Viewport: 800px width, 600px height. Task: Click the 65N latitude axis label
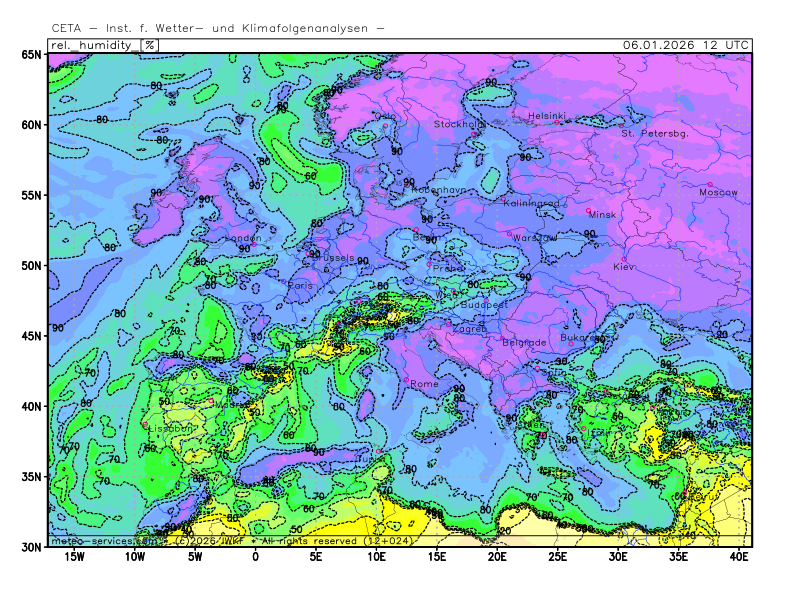click(x=30, y=55)
